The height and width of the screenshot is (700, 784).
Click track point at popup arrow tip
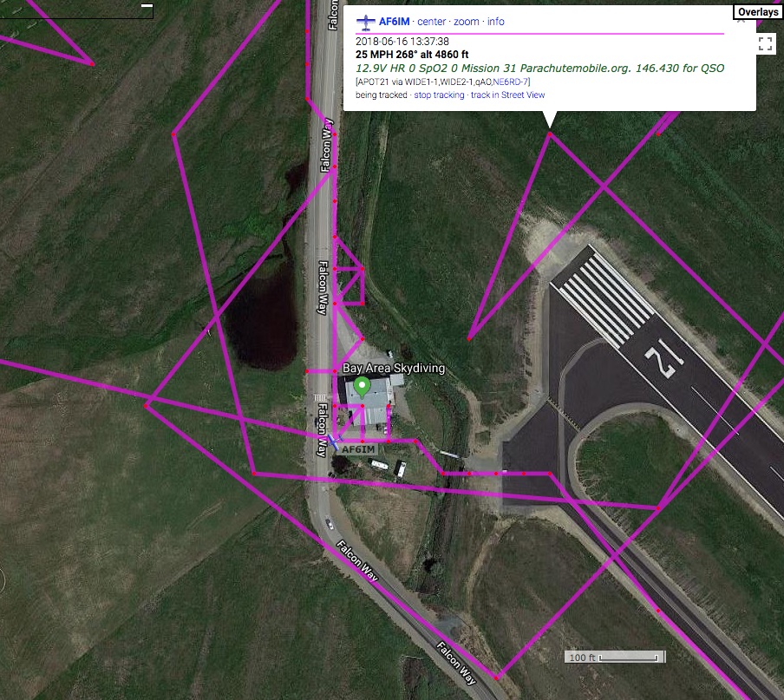(x=549, y=133)
